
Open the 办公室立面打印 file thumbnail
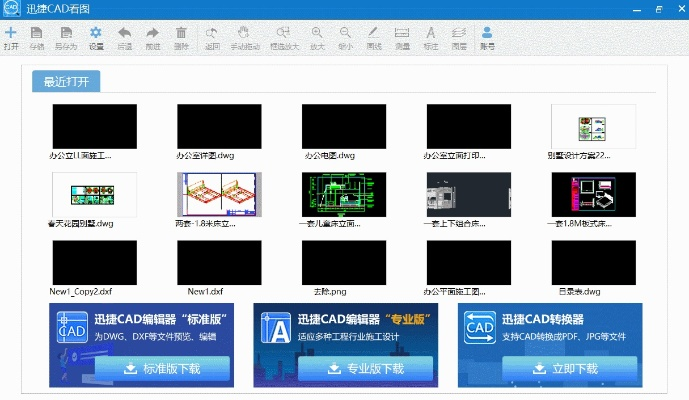tap(469, 126)
